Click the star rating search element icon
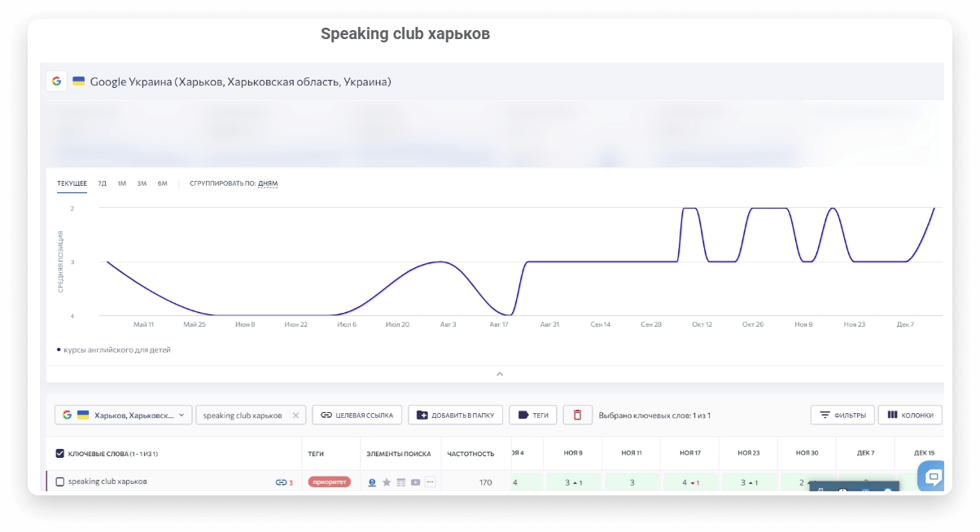 (x=387, y=481)
